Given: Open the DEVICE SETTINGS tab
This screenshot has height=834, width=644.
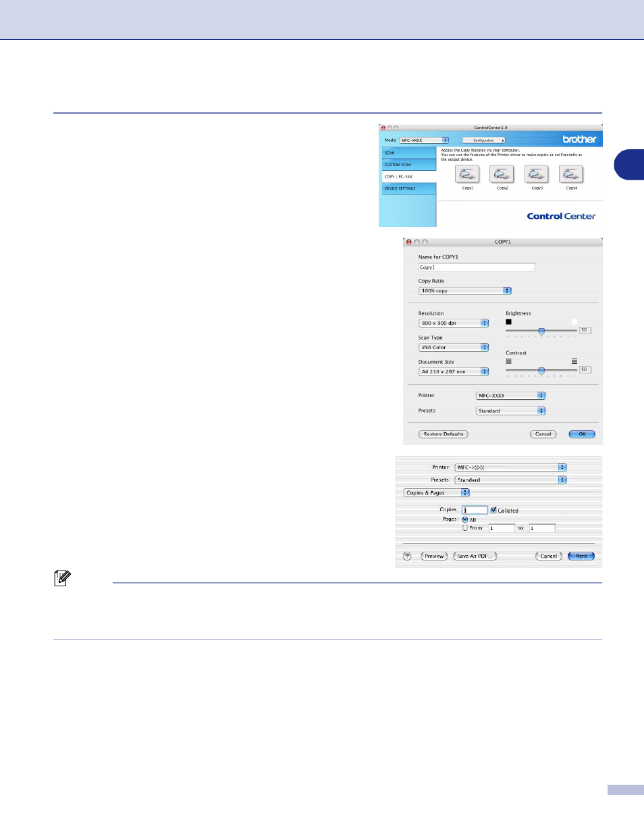Looking at the screenshot, I should pyautogui.click(x=409, y=188).
